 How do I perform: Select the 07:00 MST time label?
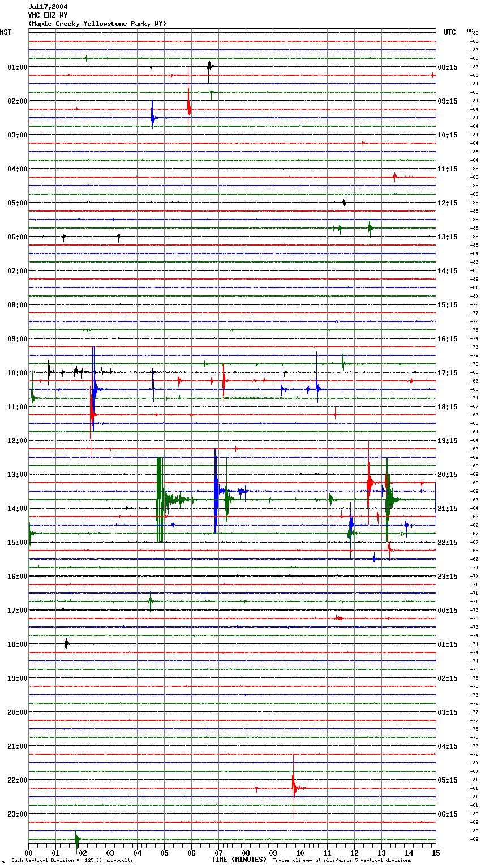[x=18, y=271]
